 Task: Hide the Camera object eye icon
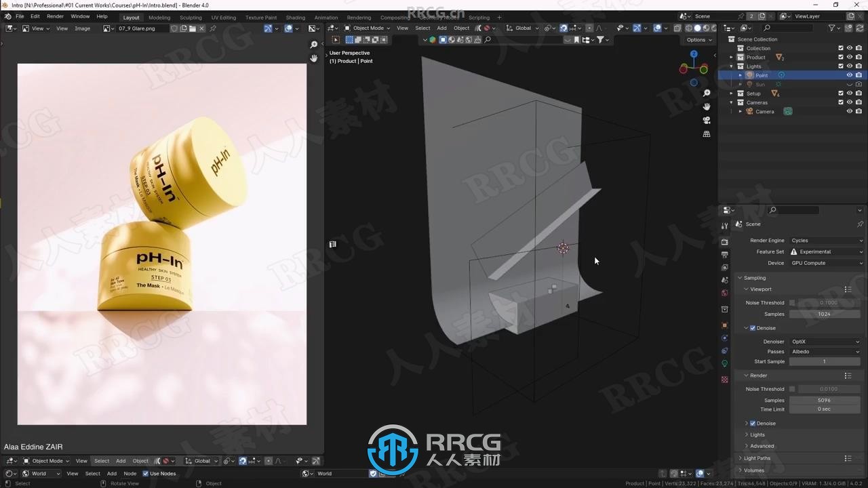click(850, 111)
